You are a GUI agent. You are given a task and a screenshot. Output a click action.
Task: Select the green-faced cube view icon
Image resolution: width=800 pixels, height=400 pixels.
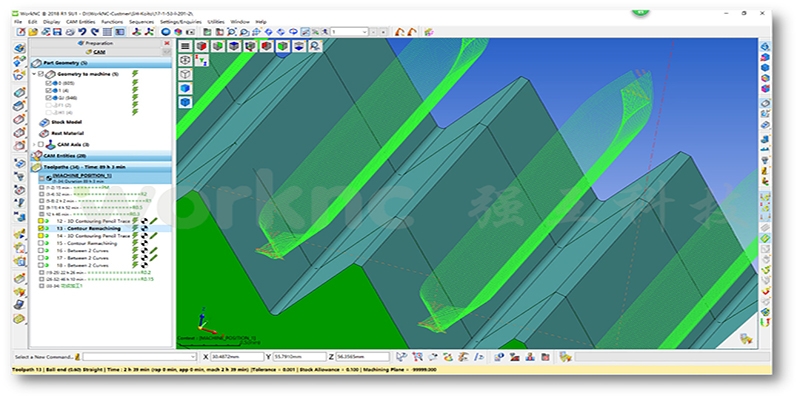[x=218, y=46]
